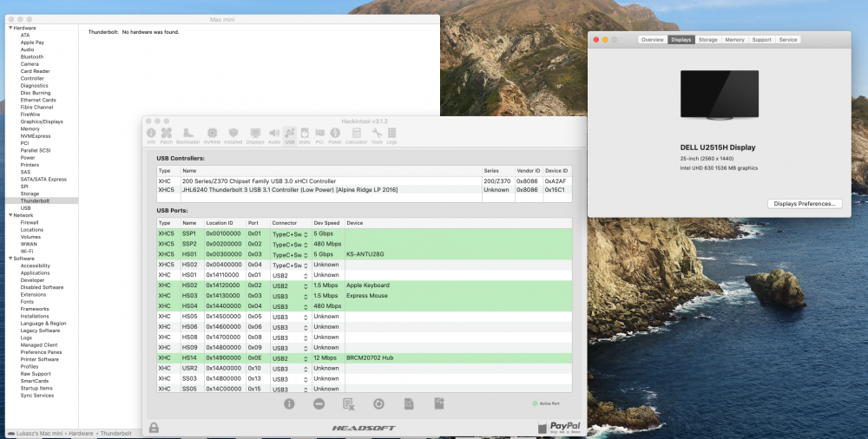Collapse the Network section in sidebar

click(10, 215)
